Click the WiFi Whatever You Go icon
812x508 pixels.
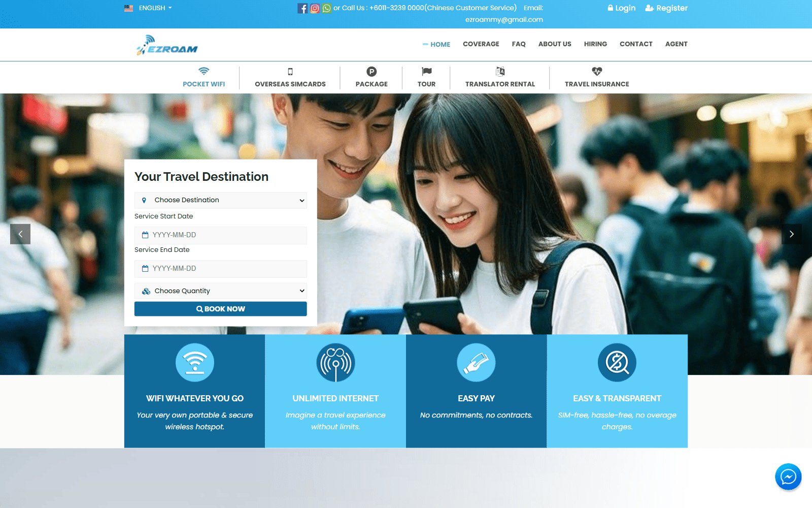[195, 363]
